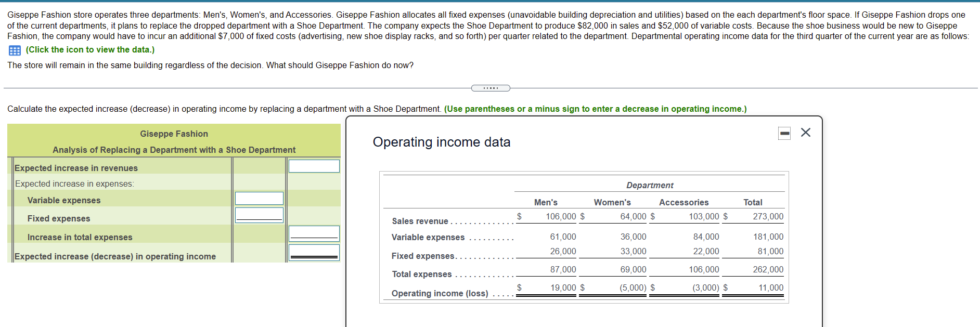
Task: Click the 'Expected increase in expenses:' label
Action: pos(74,184)
